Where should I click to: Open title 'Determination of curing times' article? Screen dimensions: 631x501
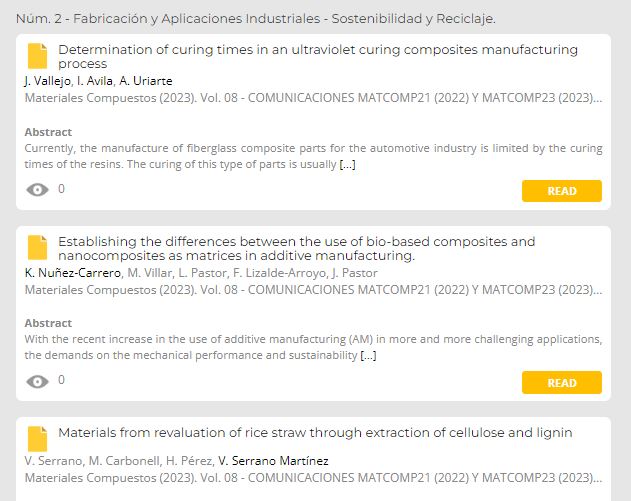(x=318, y=56)
